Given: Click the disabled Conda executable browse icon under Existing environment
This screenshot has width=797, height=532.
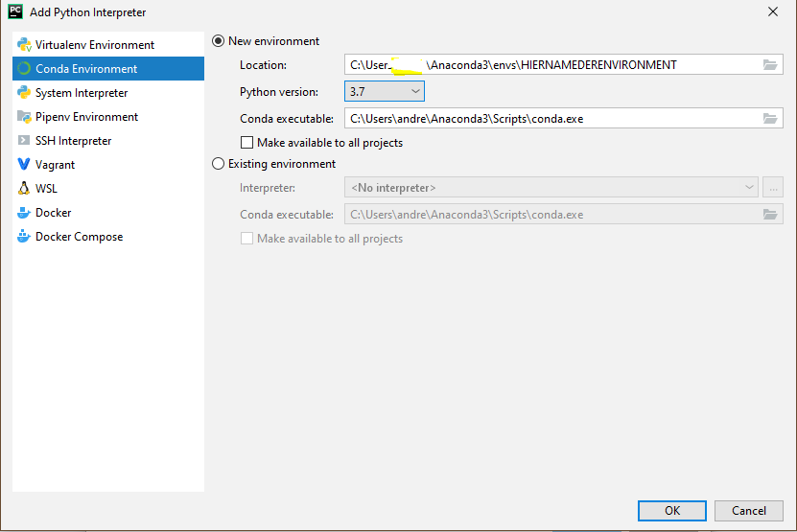Looking at the screenshot, I should 770,215.
